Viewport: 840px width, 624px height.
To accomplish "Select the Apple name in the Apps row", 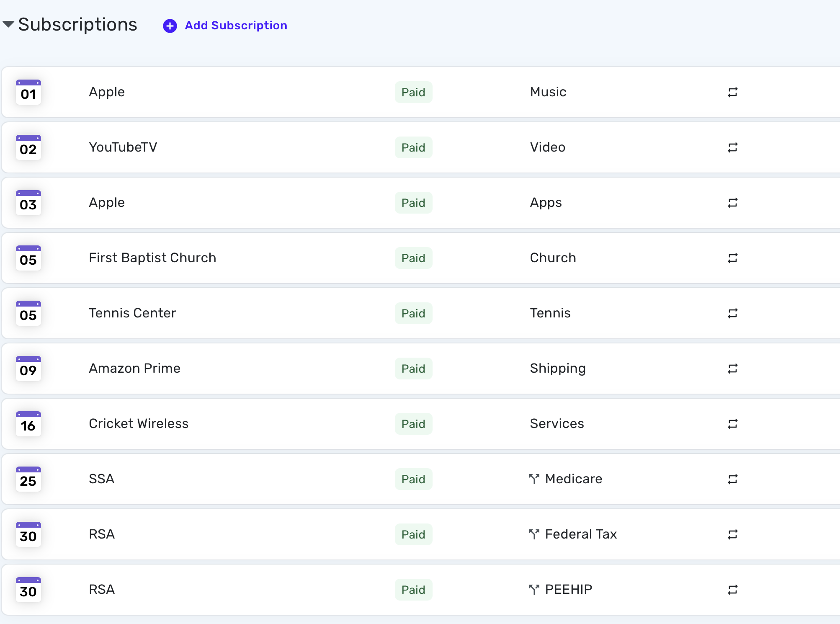I will coord(107,203).
